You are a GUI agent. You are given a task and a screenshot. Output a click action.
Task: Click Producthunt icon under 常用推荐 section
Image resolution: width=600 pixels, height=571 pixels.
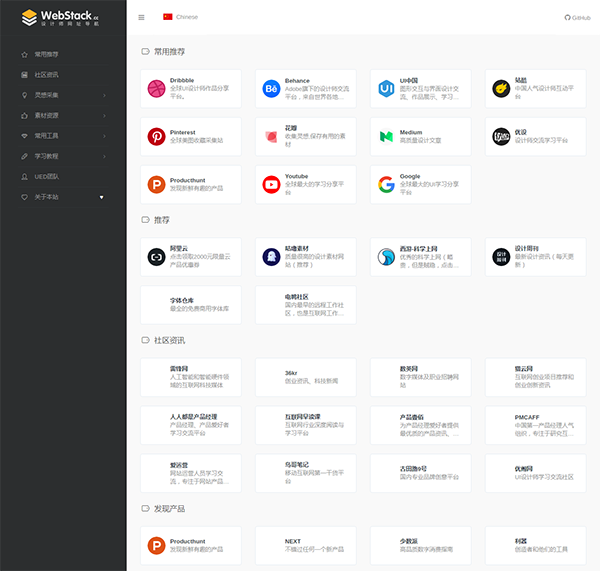pos(157,184)
